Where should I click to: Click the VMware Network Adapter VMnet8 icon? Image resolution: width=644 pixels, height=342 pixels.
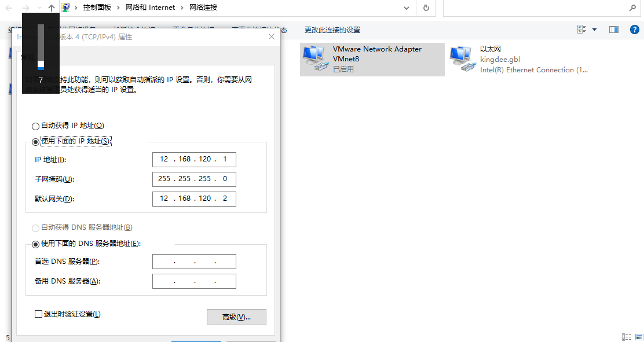[x=314, y=59]
